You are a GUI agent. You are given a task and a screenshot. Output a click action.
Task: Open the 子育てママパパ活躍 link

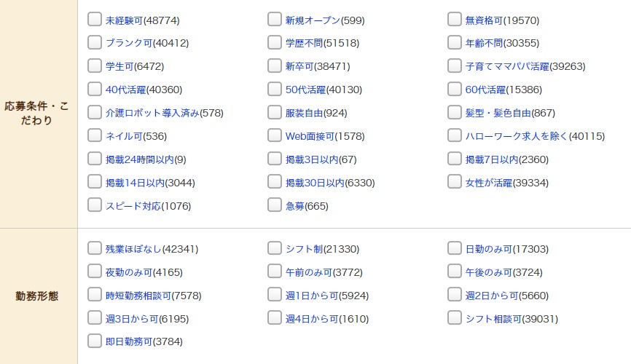tap(507, 66)
